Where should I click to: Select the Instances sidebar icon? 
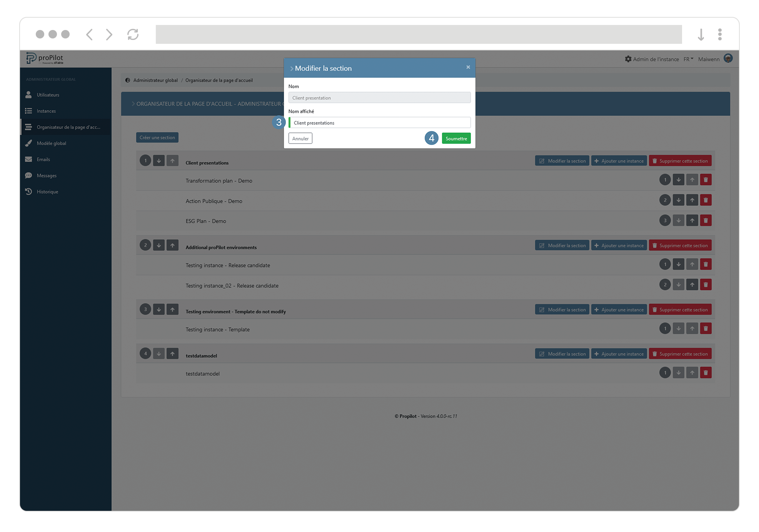click(x=46, y=111)
